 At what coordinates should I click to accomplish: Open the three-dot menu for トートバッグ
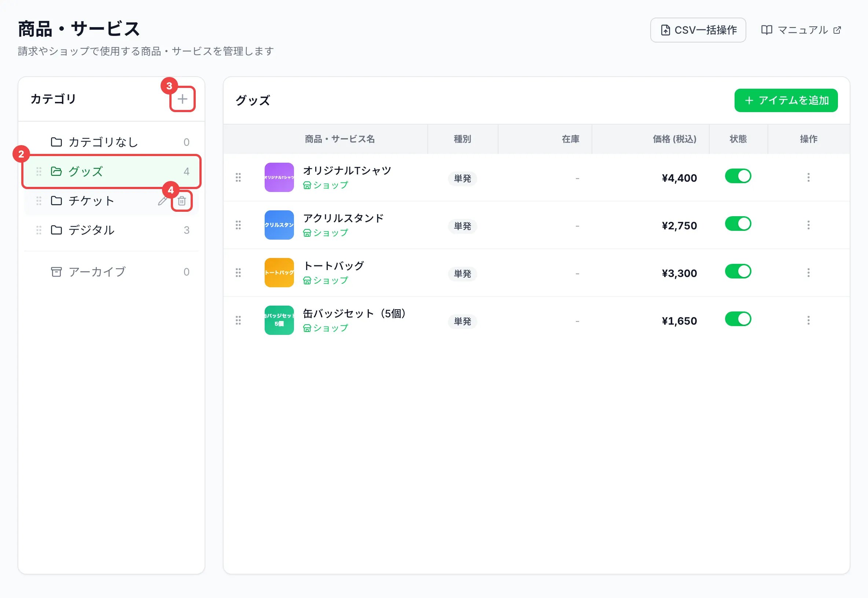pos(808,272)
